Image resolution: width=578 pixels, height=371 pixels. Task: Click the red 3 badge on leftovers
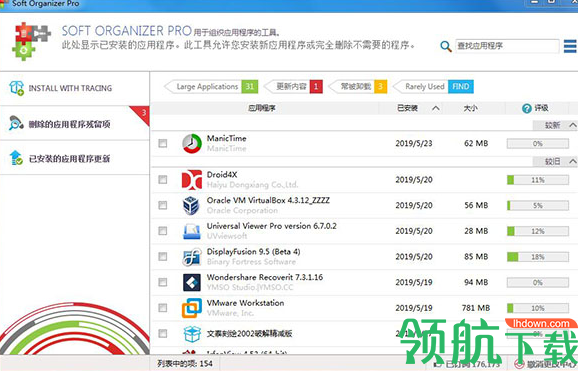coord(143,113)
